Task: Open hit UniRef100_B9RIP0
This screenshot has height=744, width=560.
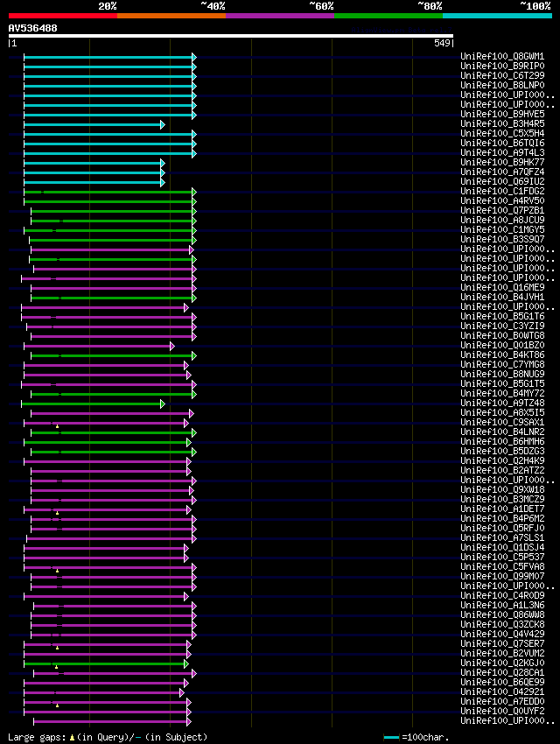Action: 502,66
